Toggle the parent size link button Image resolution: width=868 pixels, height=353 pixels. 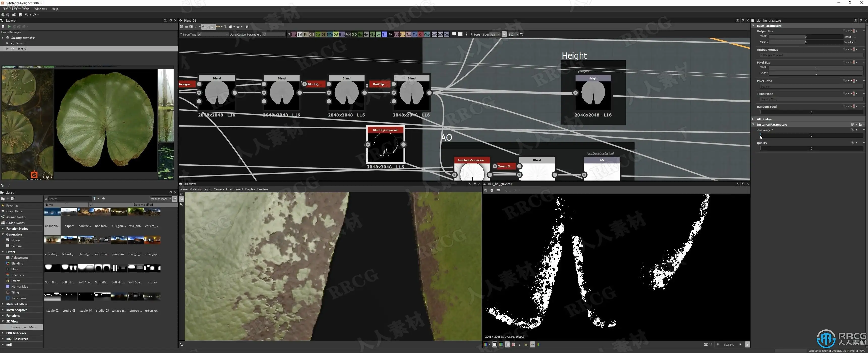pos(504,34)
